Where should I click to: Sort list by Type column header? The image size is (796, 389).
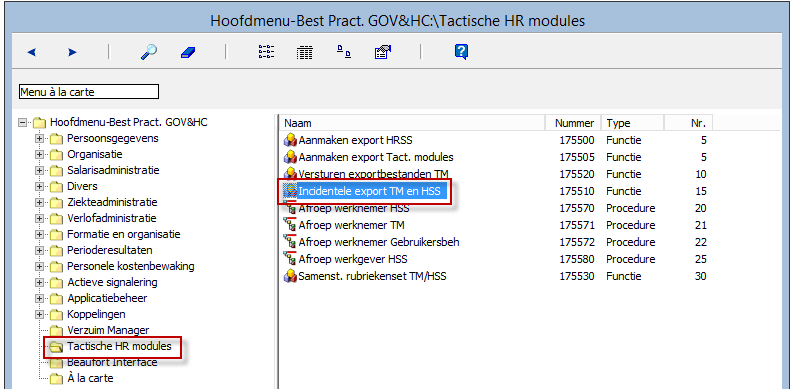(x=633, y=123)
